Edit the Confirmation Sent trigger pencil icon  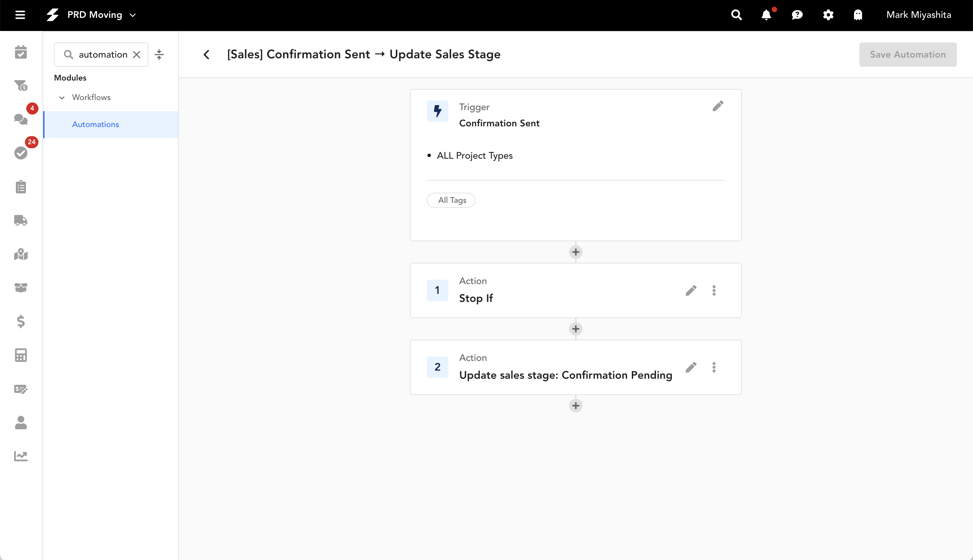pyautogui.click(x=717, y=106)
